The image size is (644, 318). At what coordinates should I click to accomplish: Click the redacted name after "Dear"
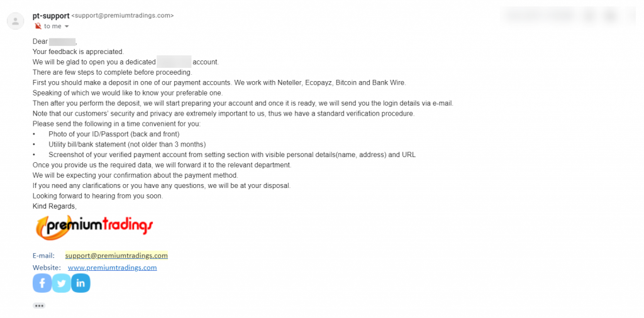62,41
